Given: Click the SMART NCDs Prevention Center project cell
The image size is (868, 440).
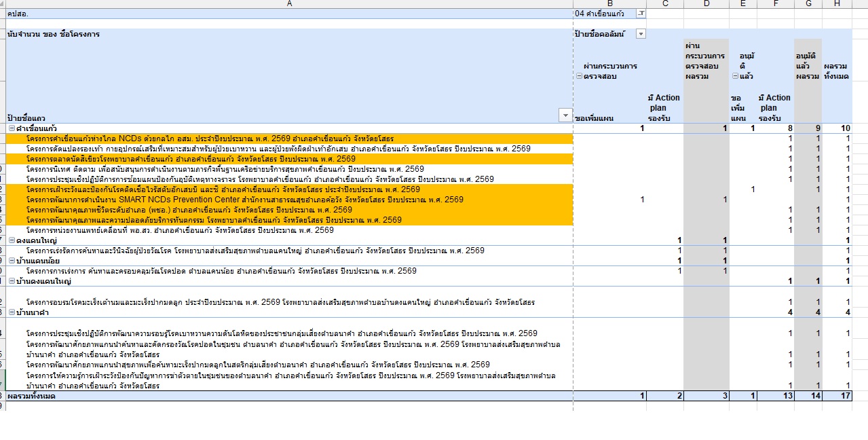Looking at the screenshot, I should click(244, 200).
